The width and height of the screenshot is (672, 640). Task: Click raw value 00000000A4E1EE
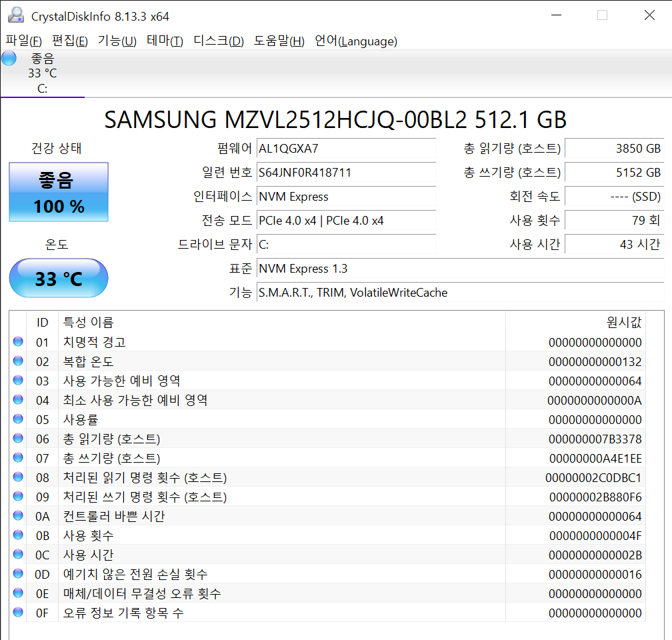tap(595, 458)
